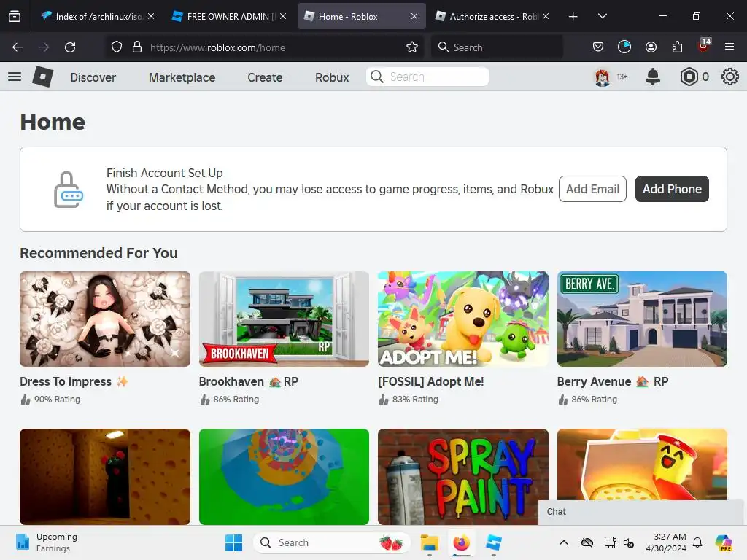The height and width of the screenshot is (560, 747).
Task: Switch to the Authorize access Roblox tab
Action: point(493,16)
